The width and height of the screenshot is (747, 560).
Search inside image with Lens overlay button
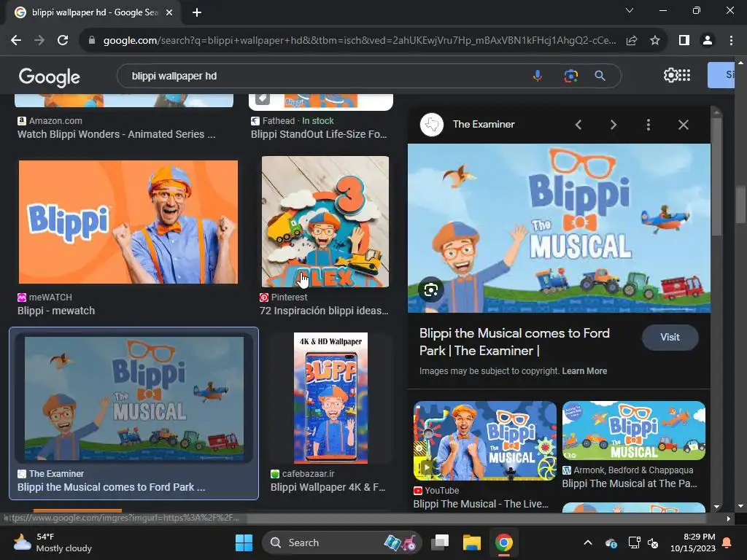(431, 289)
